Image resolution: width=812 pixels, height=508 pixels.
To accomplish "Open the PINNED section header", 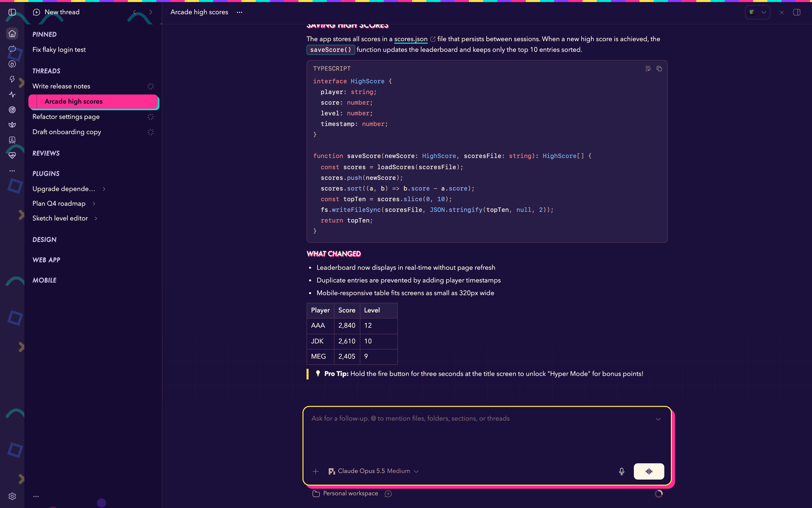I will click(44, 34).
